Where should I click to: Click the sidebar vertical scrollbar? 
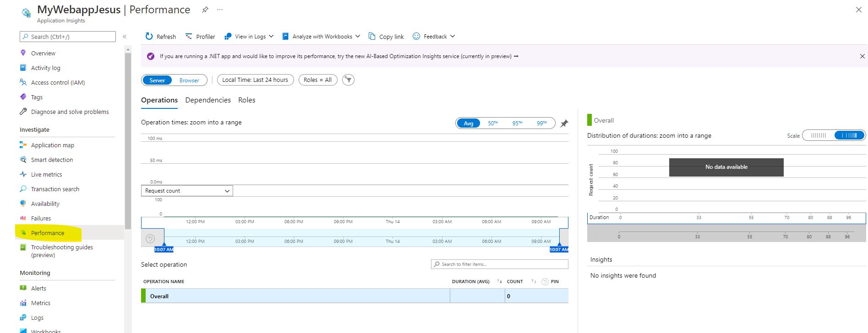(x=128, y=140)
